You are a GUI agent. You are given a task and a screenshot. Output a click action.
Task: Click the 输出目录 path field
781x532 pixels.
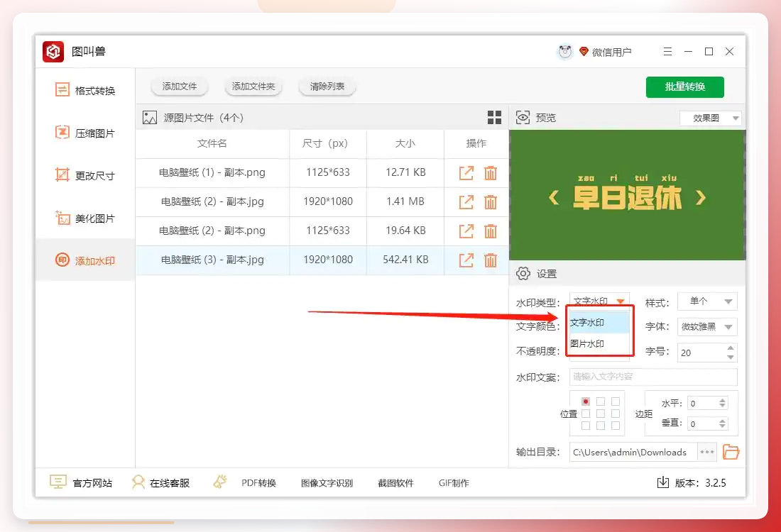tap(633, 452)
